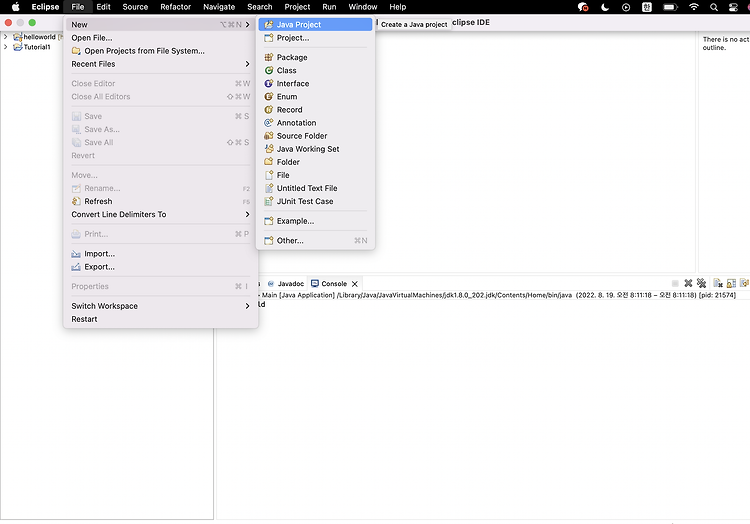750x524 pixels.
Task: Remove the launch from the Console
Action: (688, 284)
